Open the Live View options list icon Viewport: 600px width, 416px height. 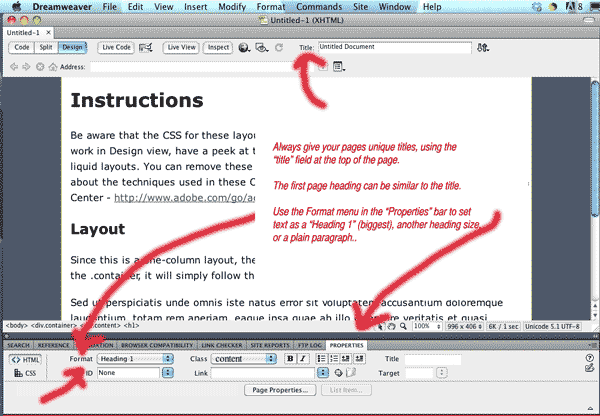[339, 67]
